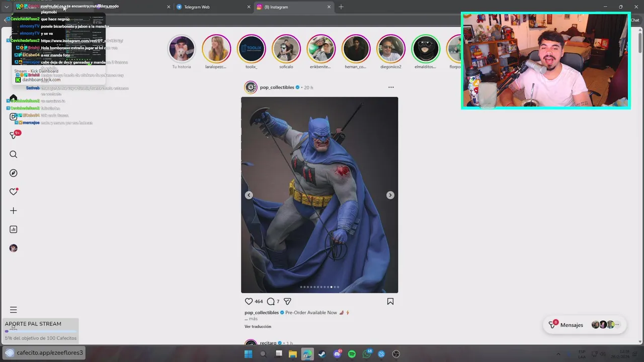View elmalditos story

426,49
